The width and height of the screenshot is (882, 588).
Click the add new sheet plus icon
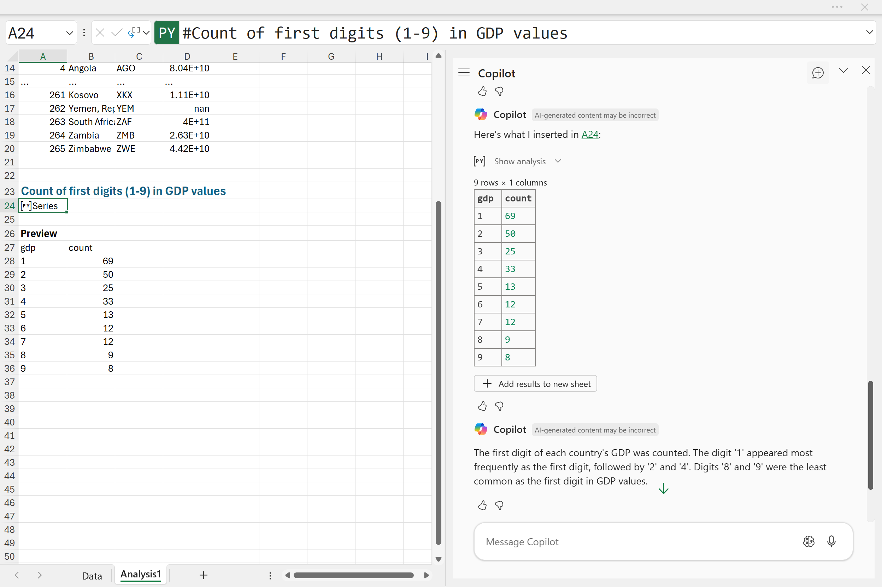[203, 575]
